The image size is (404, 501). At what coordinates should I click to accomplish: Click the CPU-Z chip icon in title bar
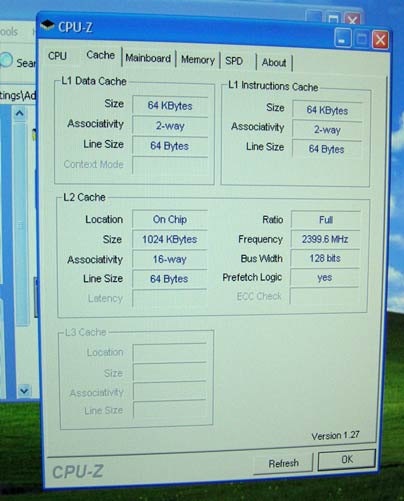(x=47, y=25)
